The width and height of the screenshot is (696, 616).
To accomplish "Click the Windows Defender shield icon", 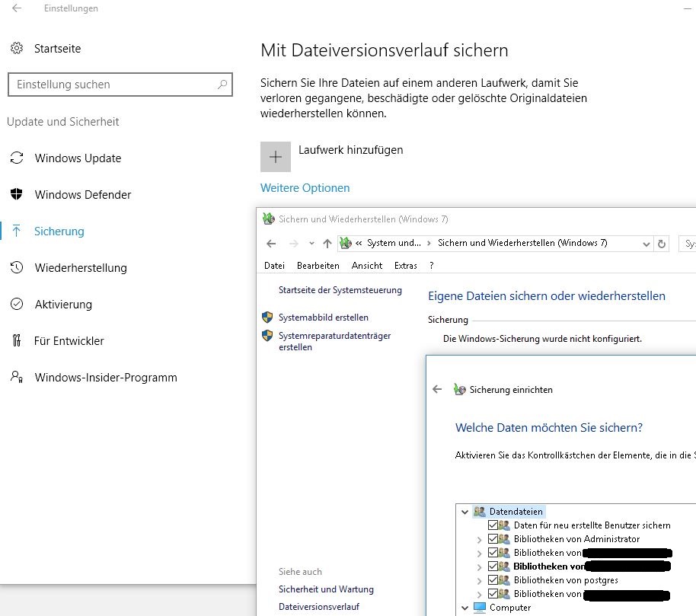I will [x=17, y=194].
